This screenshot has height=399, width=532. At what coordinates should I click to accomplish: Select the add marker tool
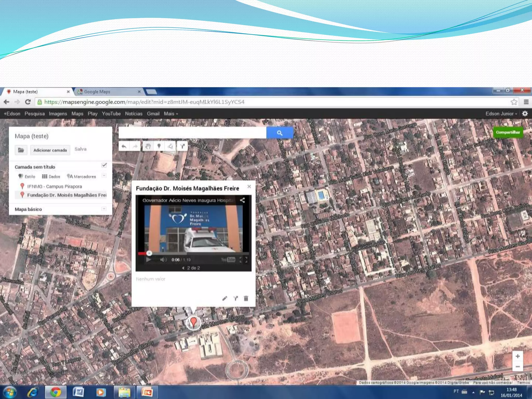pos(159,146)
